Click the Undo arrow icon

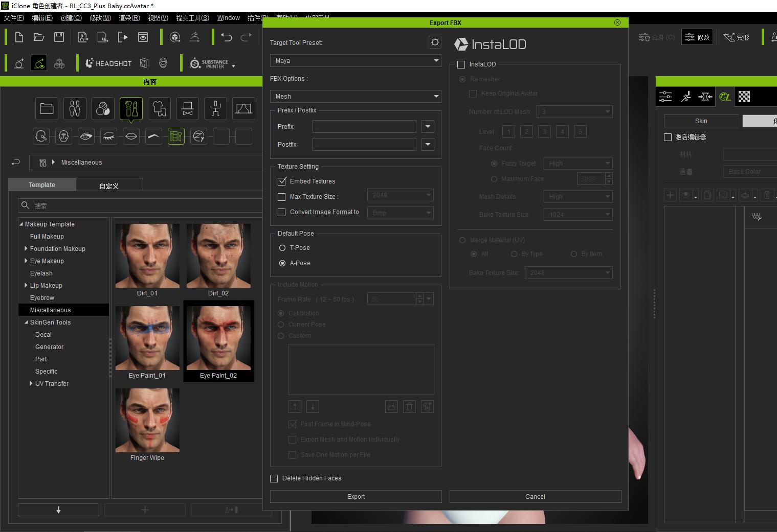(227, 37)
